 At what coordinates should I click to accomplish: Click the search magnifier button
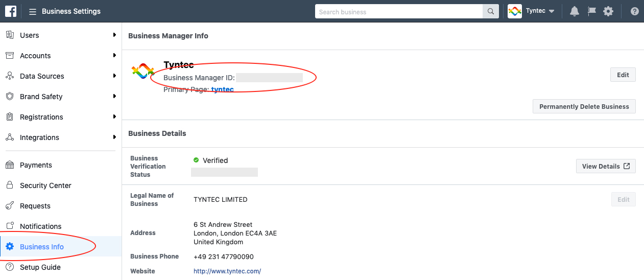(x=491, y=12)
